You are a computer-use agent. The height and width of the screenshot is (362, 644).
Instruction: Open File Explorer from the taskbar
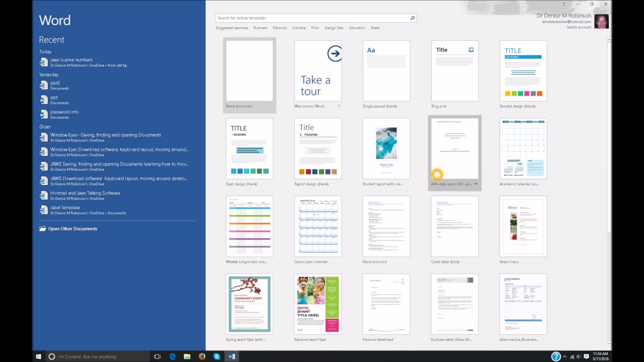click(x=187, y=356)
